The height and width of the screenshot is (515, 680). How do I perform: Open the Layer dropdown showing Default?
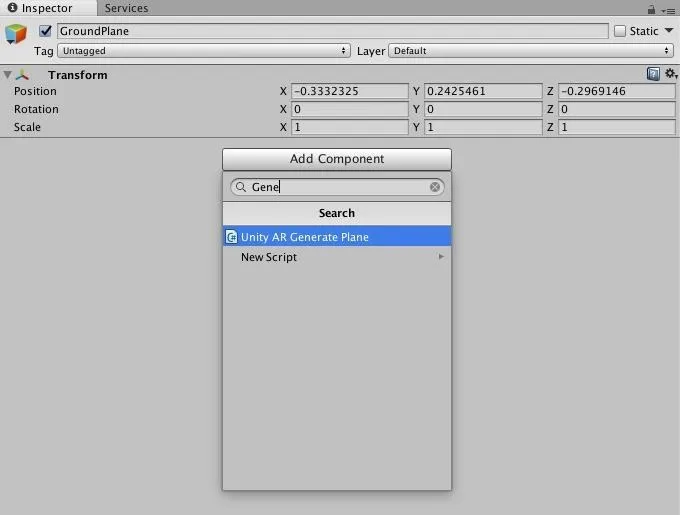coord(531,51)
